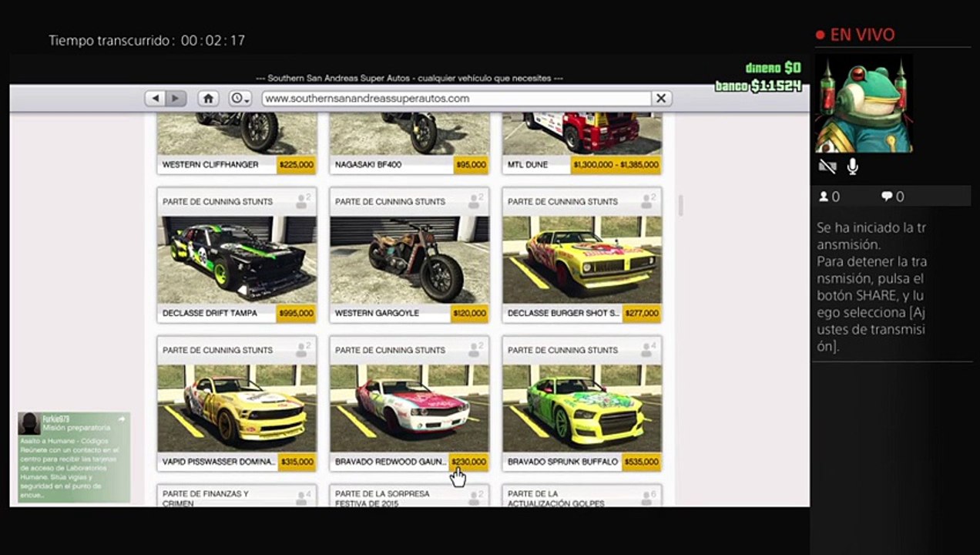Viewport: 980px width, 555px height.
Task: Click the 'Tiempo transcurrido' elapsed timer
Action: 146,40
